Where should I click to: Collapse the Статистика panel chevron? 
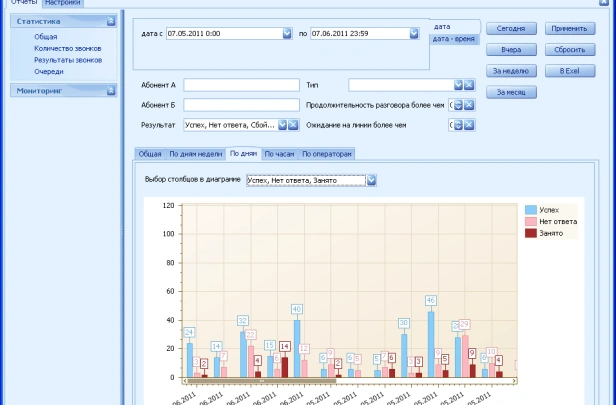coord(110,20)
